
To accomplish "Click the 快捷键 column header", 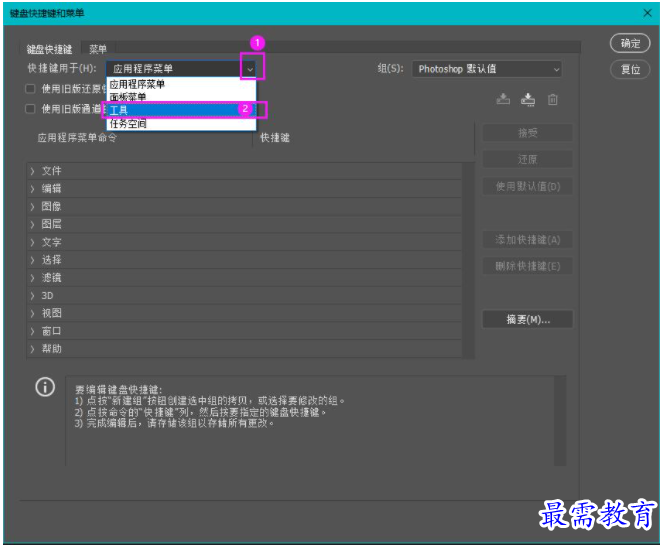I will 275,137.
